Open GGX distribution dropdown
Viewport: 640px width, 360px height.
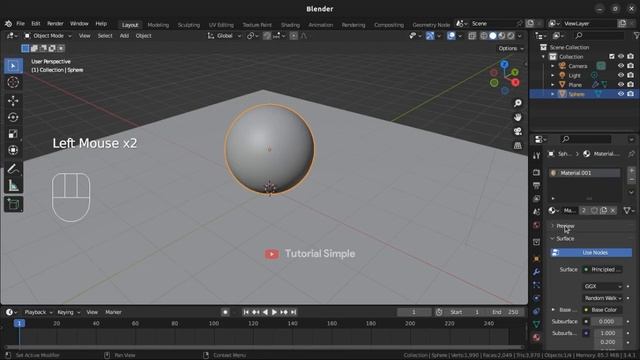(602, 287)
